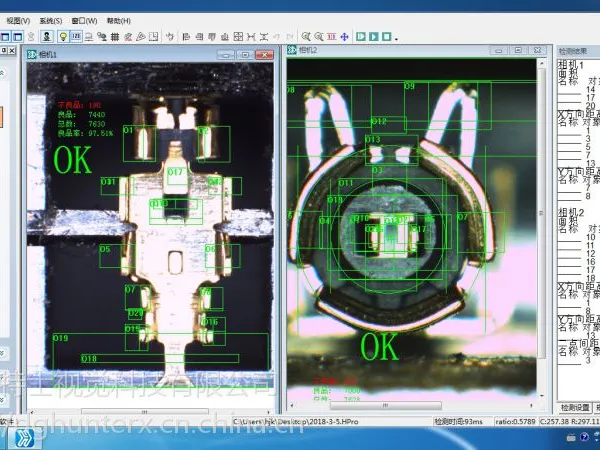Click the align left toolbar icon

click(186, 37)
